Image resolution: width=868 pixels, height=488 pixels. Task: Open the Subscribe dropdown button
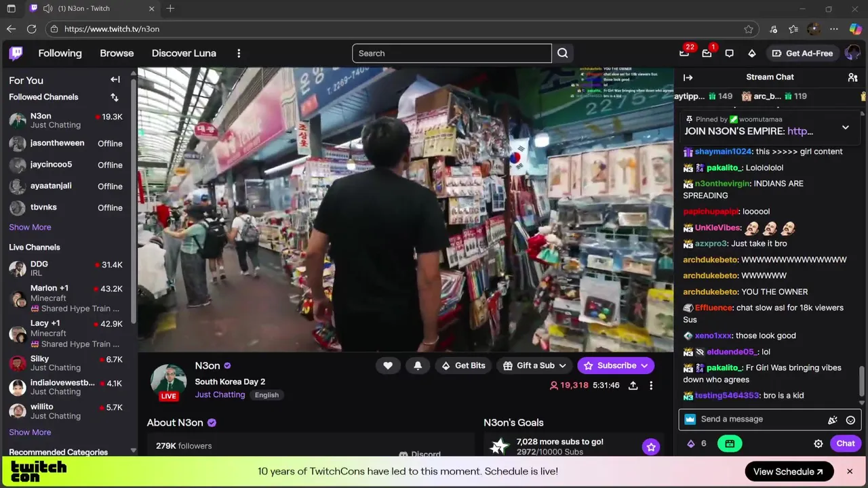tap(616, 365)
